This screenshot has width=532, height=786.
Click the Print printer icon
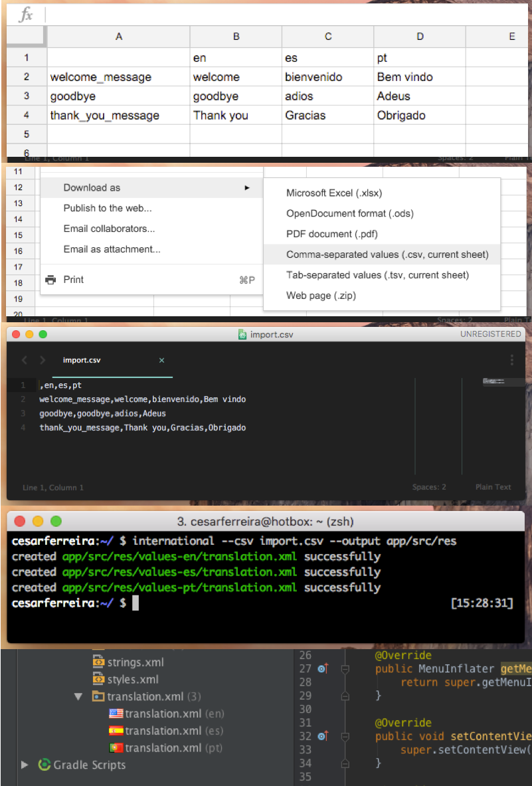(x=50, y=280)
